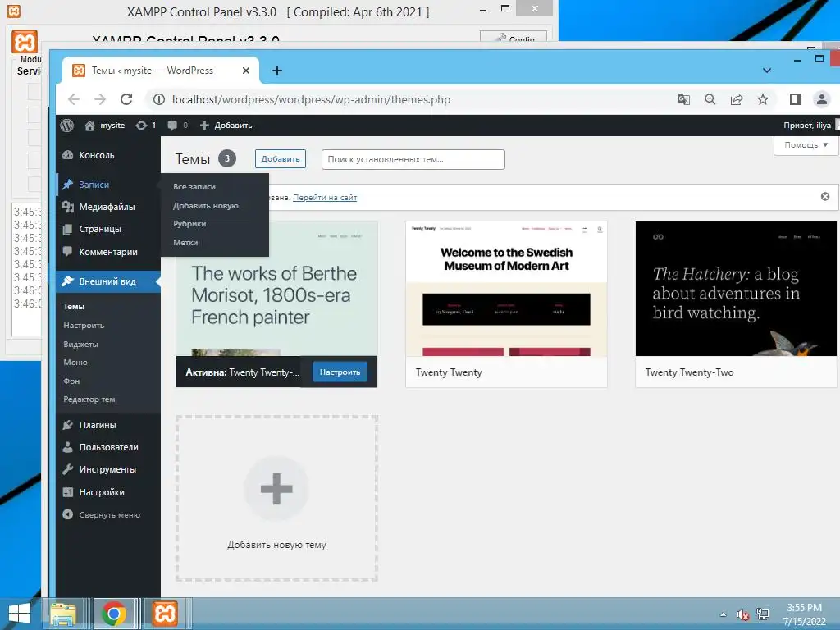The image size is (840, 630).
Task: Click the Google Translate icon in address bar
Action: point(683,99)
